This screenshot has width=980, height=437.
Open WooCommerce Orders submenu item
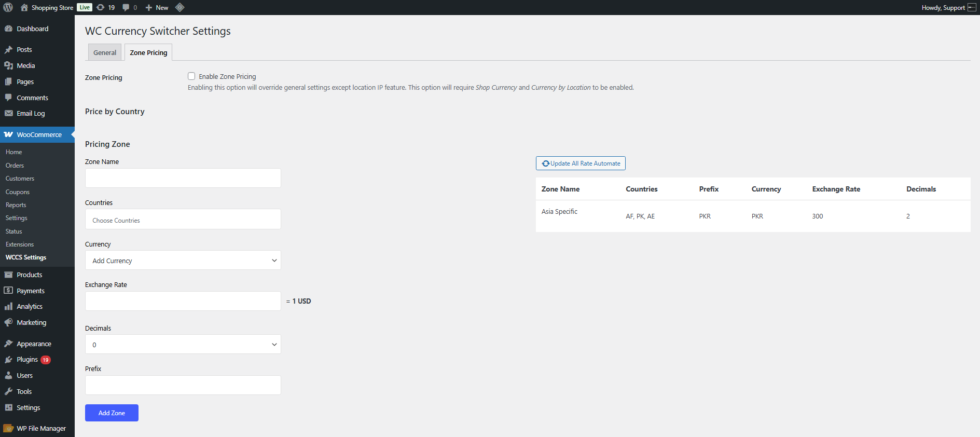(x=15, y=166)
